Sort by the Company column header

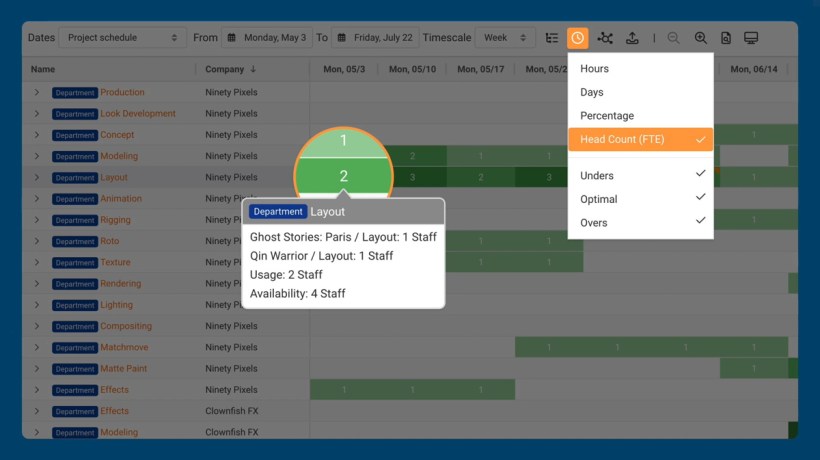click(x=230, y=70)
